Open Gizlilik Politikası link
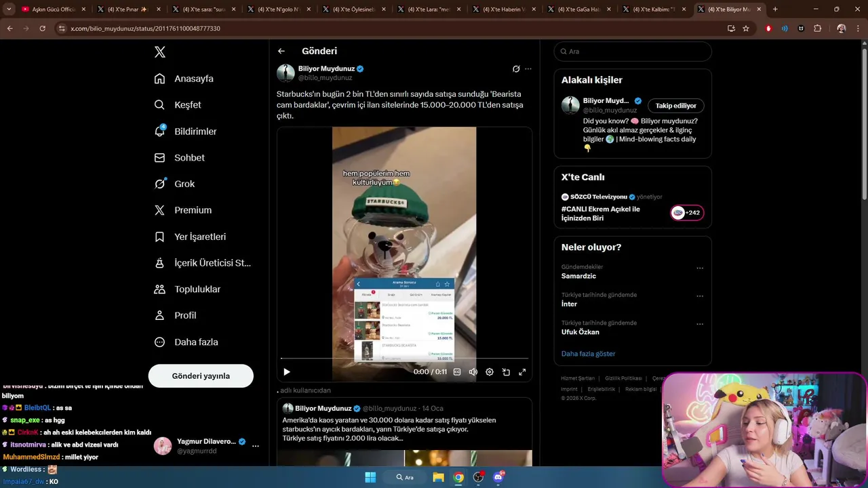 [x=623, y=378]
